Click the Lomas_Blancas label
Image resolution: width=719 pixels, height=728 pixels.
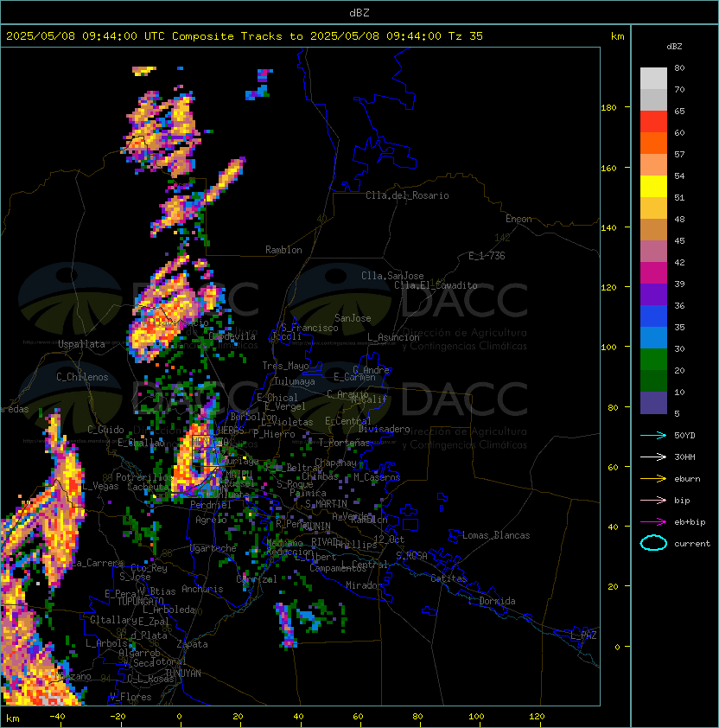pyautogui.click(x=496, y=535)
